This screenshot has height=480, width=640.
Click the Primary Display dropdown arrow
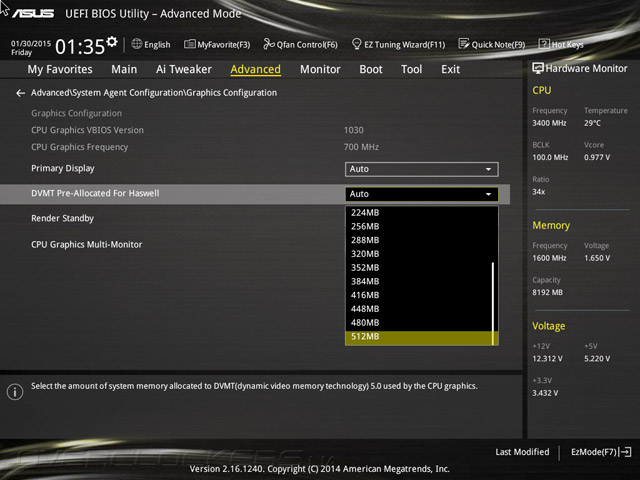[x=488, y=169]
